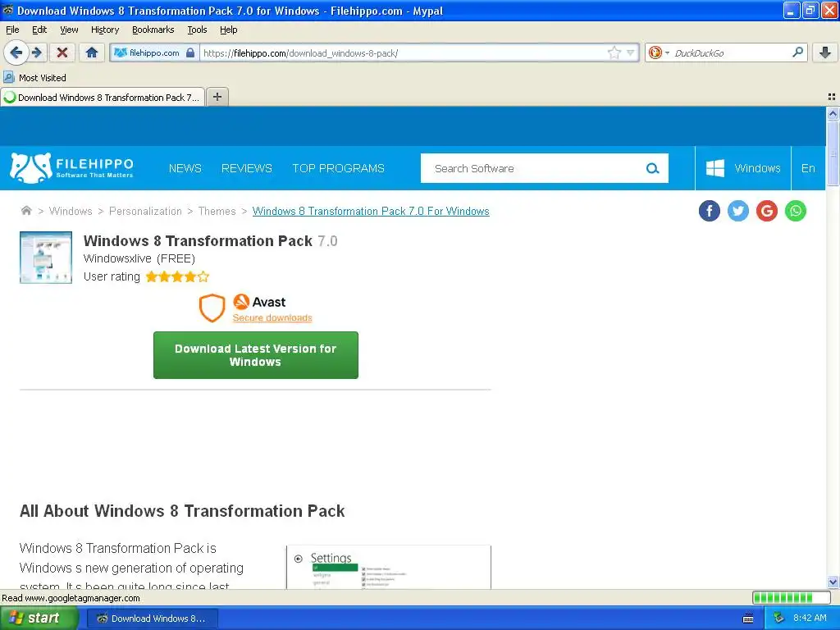Image resolution: width=840 pixels, height=630 pixels.
Task: Click Download Latest Version for Windows button
Action: point(256,355)
